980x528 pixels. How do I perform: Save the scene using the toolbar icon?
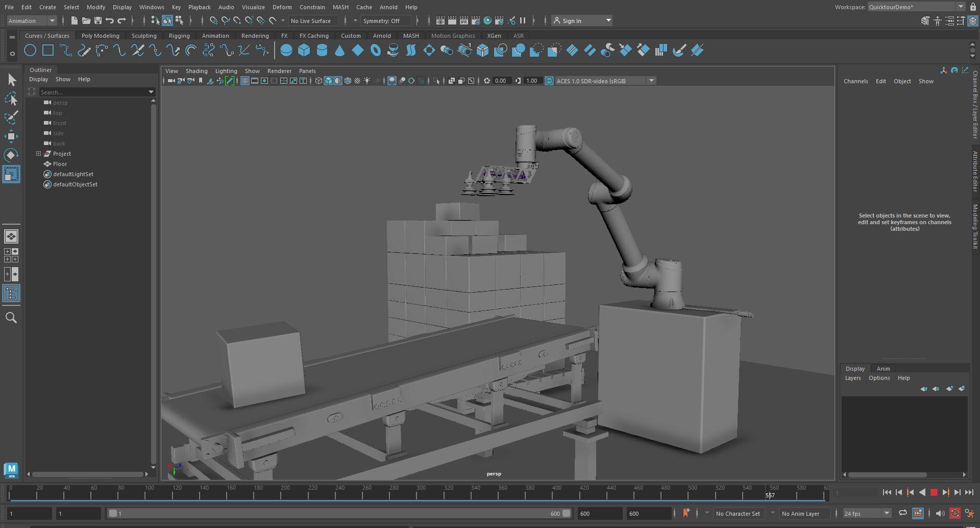[98, 20]
